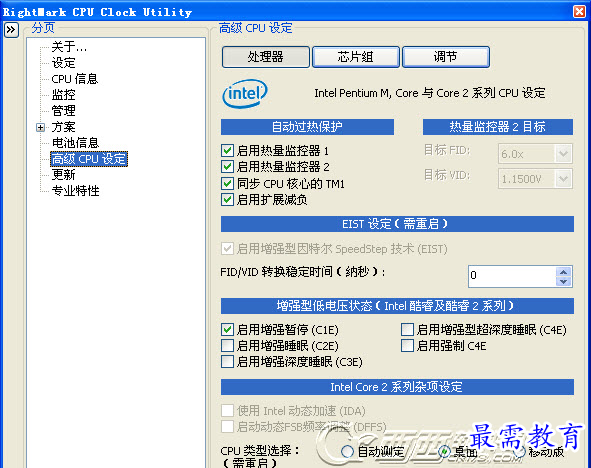
Task: Click the FID/VID 转换稳定时间 input field
Action: tap(512, 276)
